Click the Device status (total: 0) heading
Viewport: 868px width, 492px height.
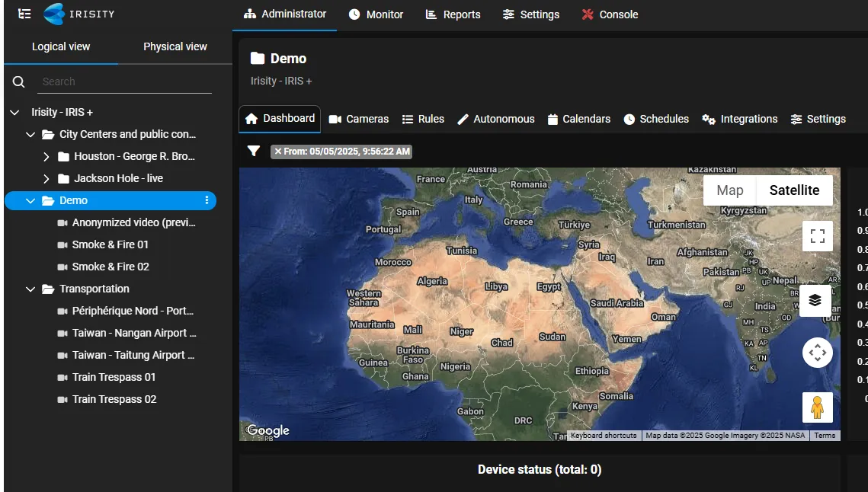click(540, 470)
